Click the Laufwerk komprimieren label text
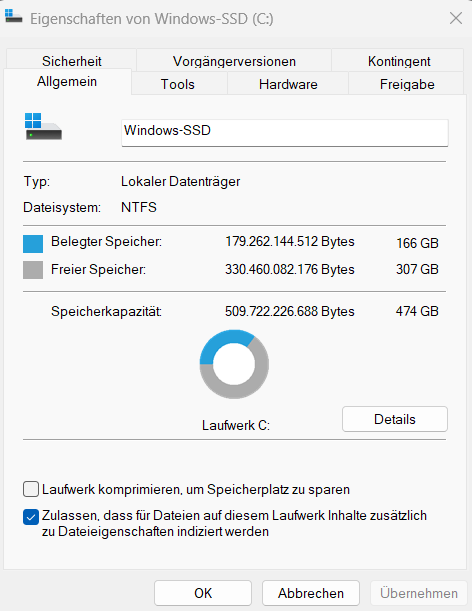Screen dimensions: 472x611 coord(196,489)
